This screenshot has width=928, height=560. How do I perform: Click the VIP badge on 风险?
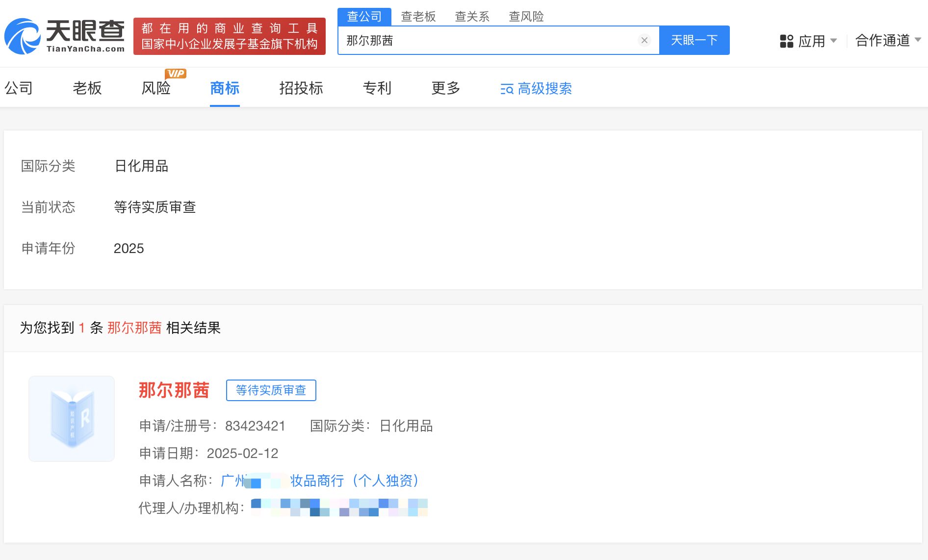coord(176,74)
